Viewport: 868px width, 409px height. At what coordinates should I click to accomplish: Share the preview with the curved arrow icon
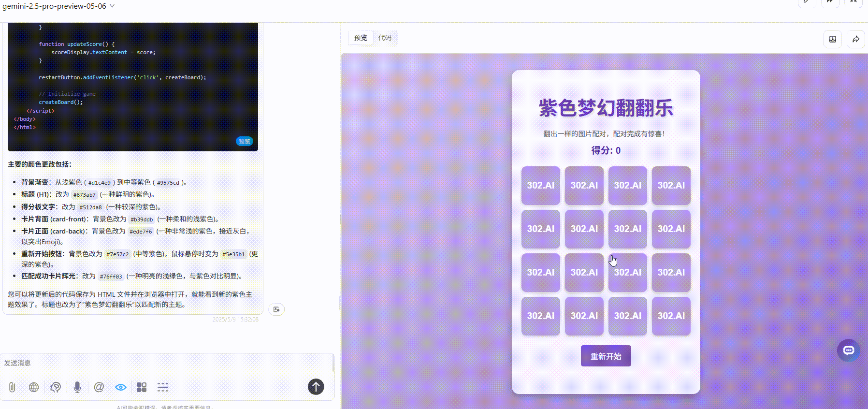tap(856, 39)
